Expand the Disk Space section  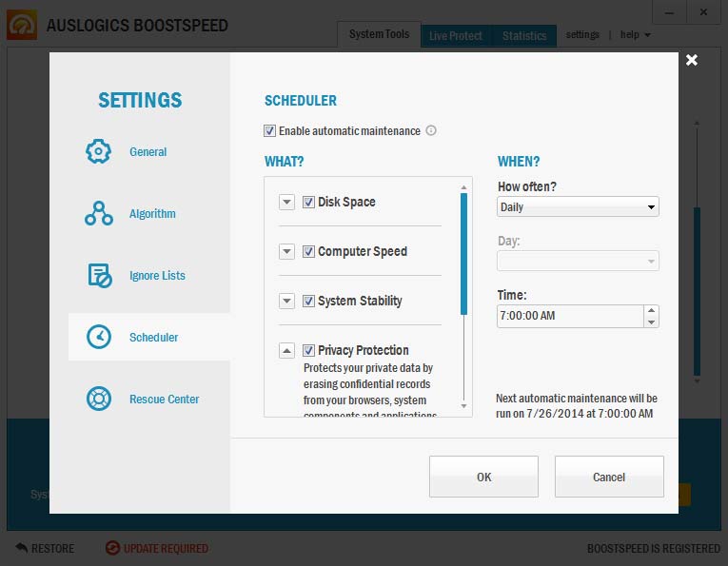coord(286,202)
